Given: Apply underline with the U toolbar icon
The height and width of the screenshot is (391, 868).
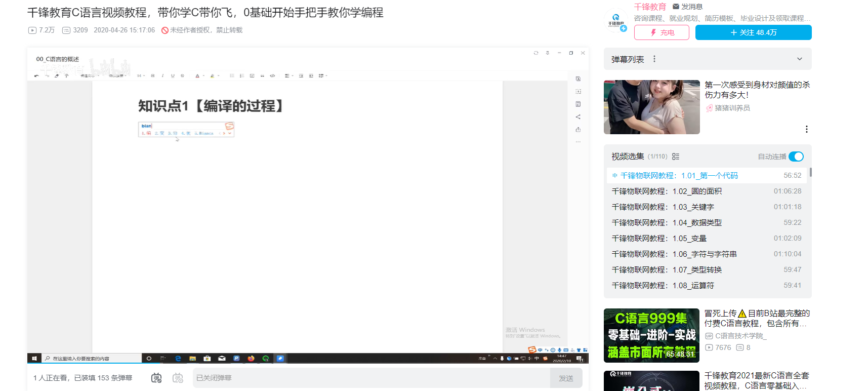Looking at the screenshot, I should [173, 76].
